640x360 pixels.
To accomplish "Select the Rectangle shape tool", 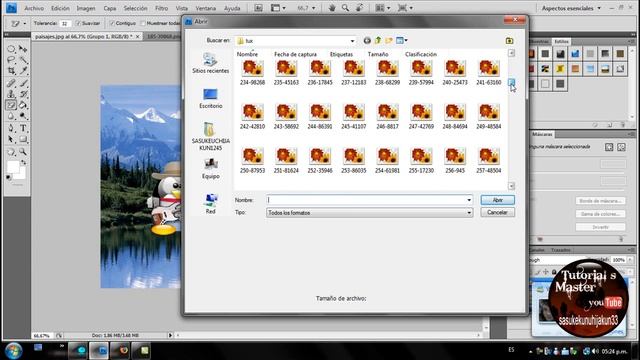I will point(23,140).
